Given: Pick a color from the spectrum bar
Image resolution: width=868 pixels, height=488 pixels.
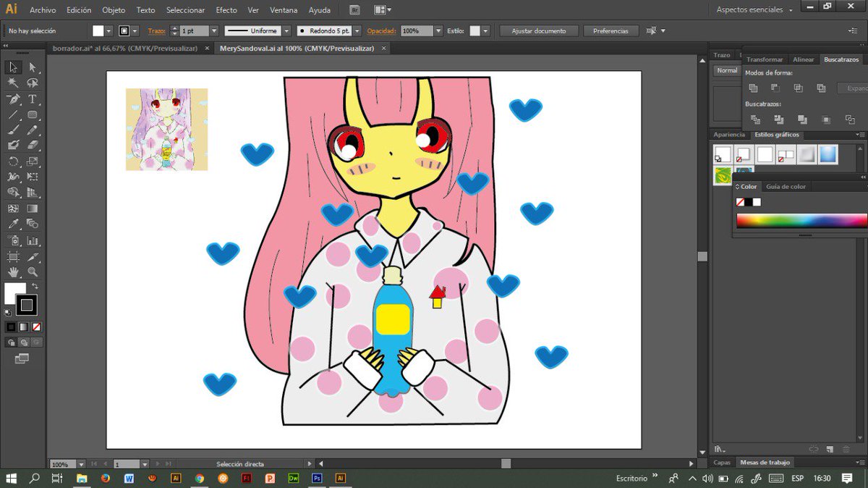Looking at the screenshot, I should click(801, 221).
